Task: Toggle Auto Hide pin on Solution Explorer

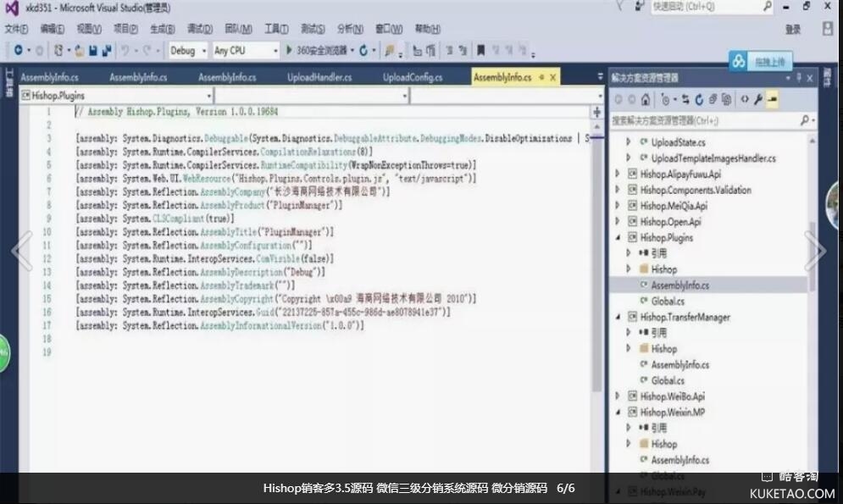Action: (x=799, y=79)
